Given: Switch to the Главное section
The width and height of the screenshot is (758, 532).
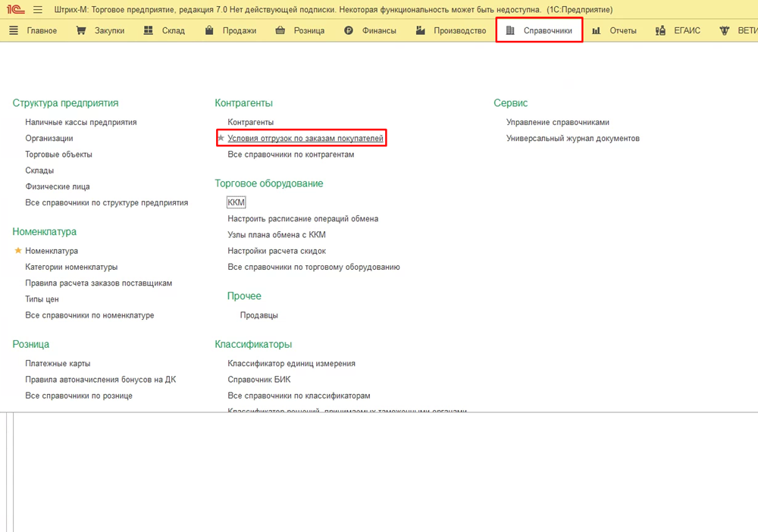Looking at the screenshot, I should 33,31.
